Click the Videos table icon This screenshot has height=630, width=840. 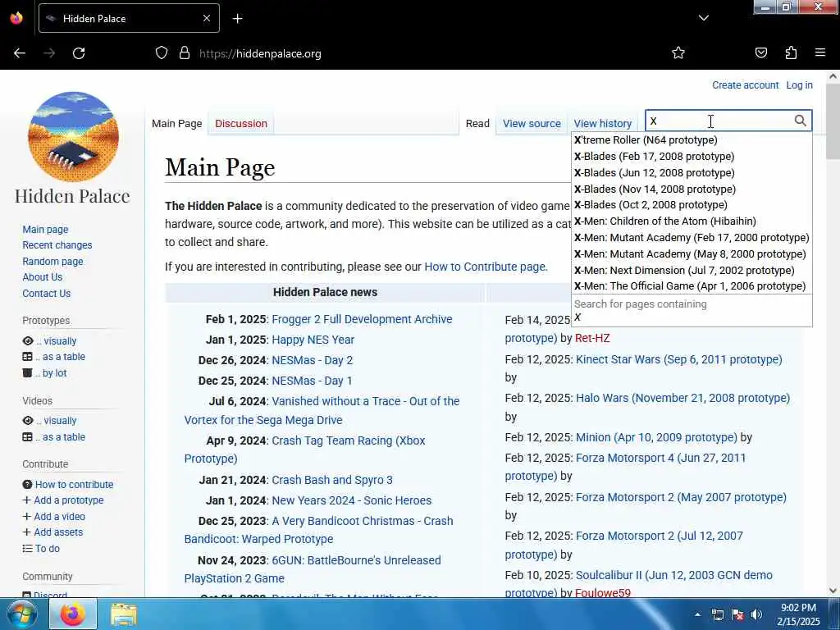pyautogui.click(x=27, y=437)
